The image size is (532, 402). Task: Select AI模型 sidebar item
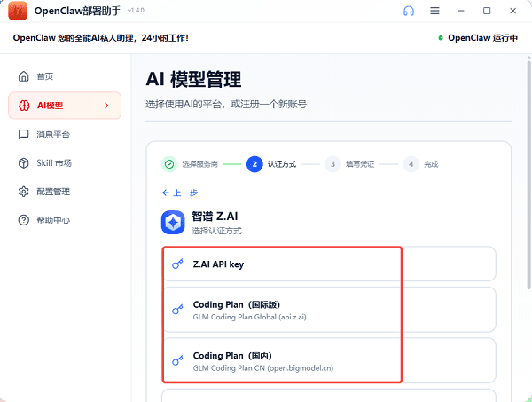point(65,106)
